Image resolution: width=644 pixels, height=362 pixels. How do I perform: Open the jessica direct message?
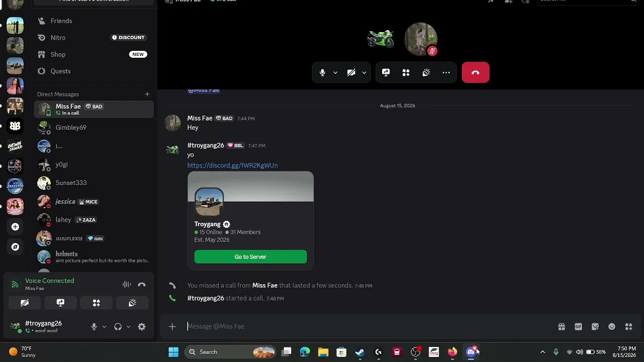tap(94, 202)
